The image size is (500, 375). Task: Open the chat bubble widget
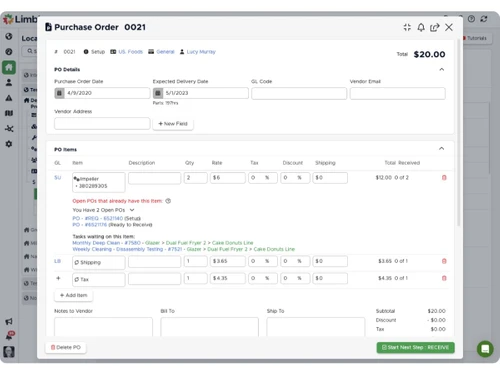pyautogui.click(x=485, y=349)
